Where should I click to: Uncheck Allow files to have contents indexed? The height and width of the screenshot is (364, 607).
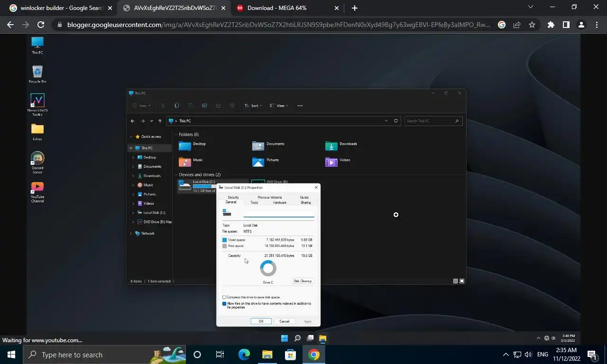click(x=224, y=304)
